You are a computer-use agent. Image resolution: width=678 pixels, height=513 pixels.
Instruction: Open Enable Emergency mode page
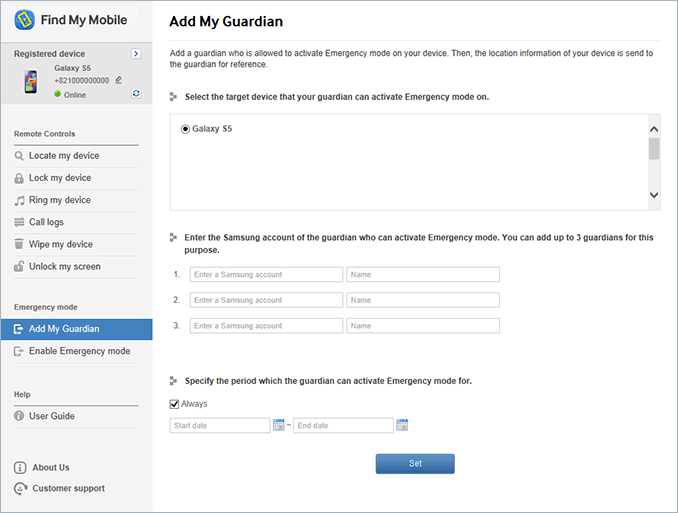79,351
